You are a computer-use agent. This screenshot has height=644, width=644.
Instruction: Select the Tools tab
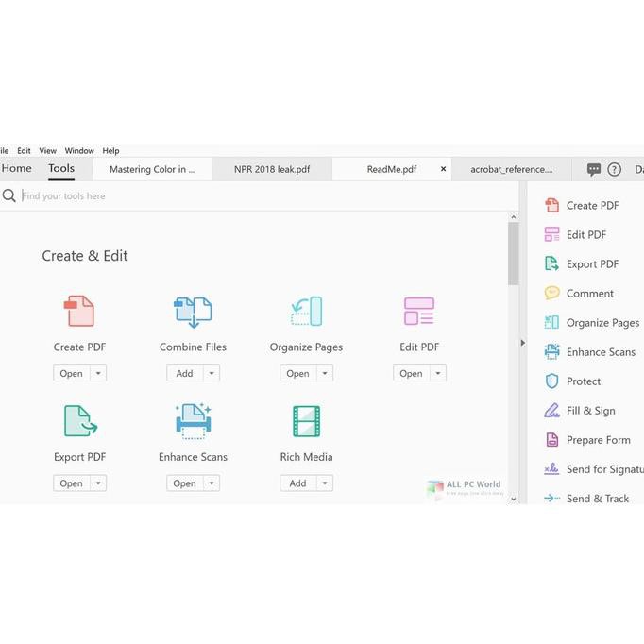[x=61, y=168]
